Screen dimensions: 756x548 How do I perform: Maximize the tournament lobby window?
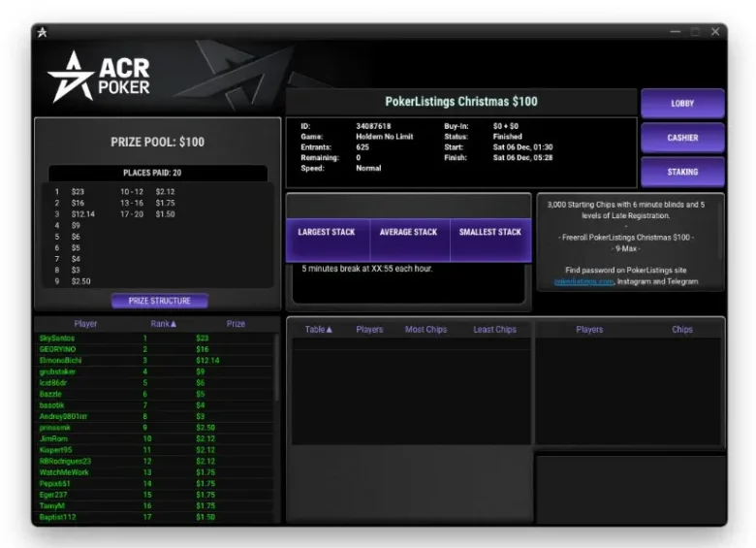pyautogui.click(x=695, y=32)
